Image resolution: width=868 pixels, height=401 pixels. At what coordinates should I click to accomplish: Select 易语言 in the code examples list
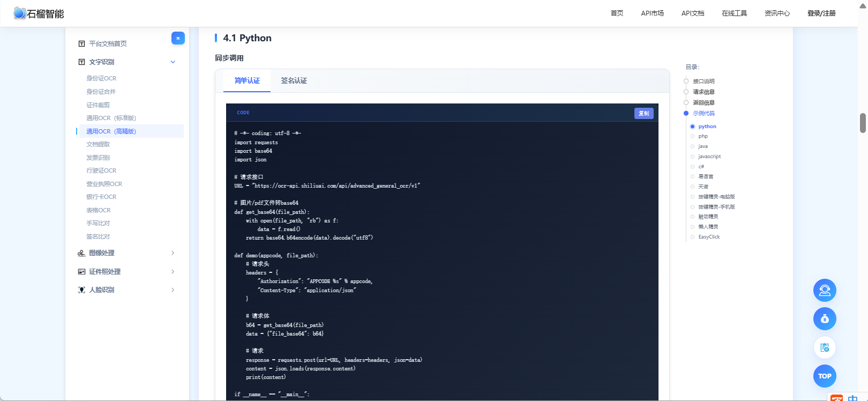click(706, 176)
